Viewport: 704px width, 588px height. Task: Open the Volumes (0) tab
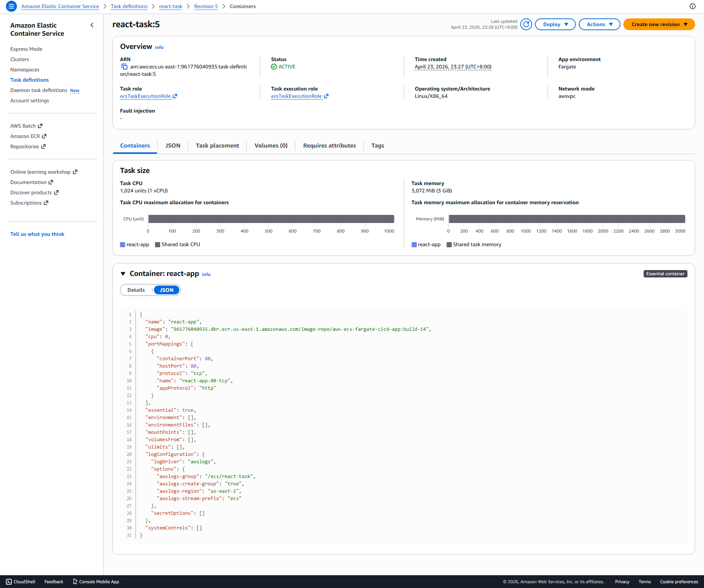(x=271, y=146)
